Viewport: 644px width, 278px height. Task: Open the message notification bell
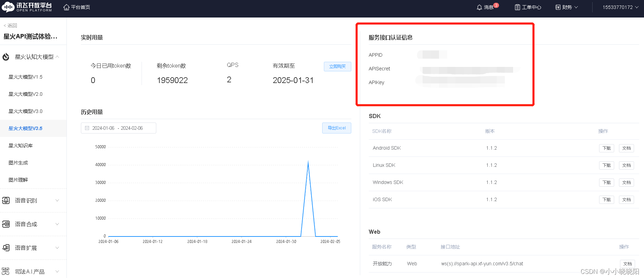(479, 7)
